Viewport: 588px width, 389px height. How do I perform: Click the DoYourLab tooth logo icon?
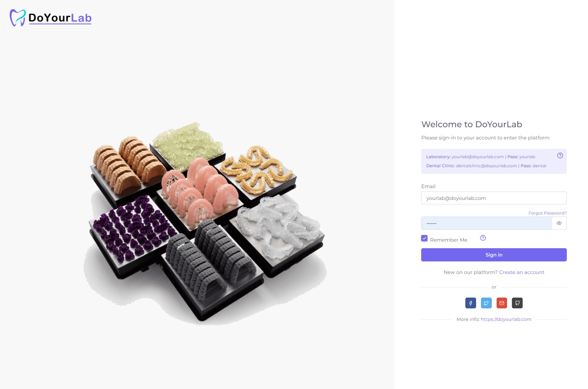pyautogui.click(x=17, y=18)
